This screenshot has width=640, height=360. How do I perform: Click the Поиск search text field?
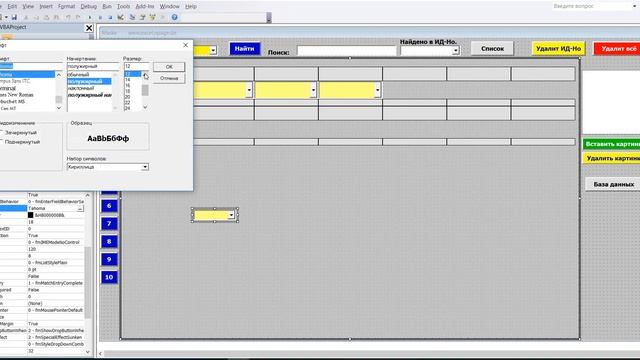point(347,51)
